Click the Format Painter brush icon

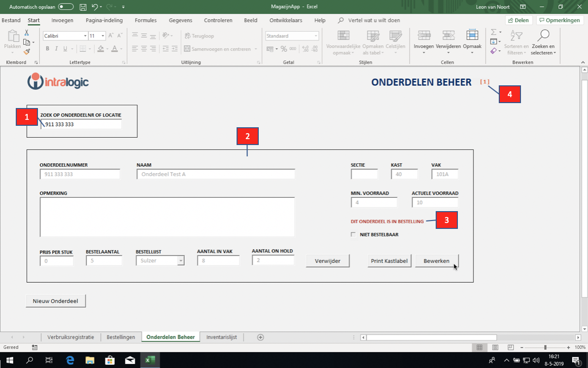click(x=27, y=52)
